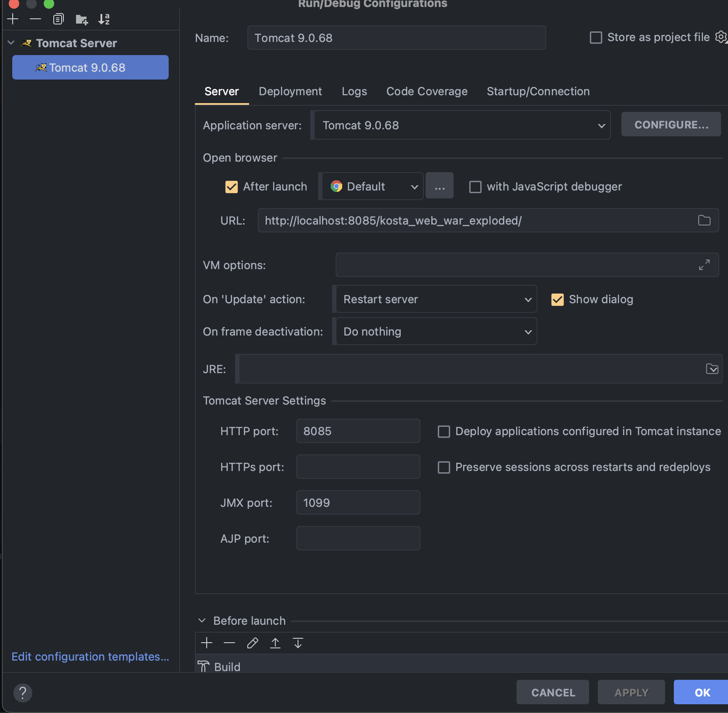Expand VM options field icon
The image size is (728, 713).
point(704,265)
